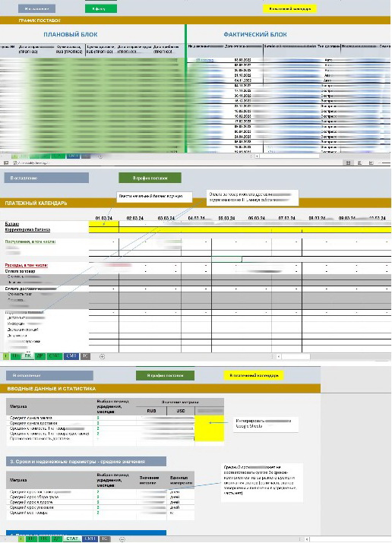Click green button above ГРАФИК ПОСТАВОК header
The image size is (392, 543).
pyautogui.click(x=101, y=8)
